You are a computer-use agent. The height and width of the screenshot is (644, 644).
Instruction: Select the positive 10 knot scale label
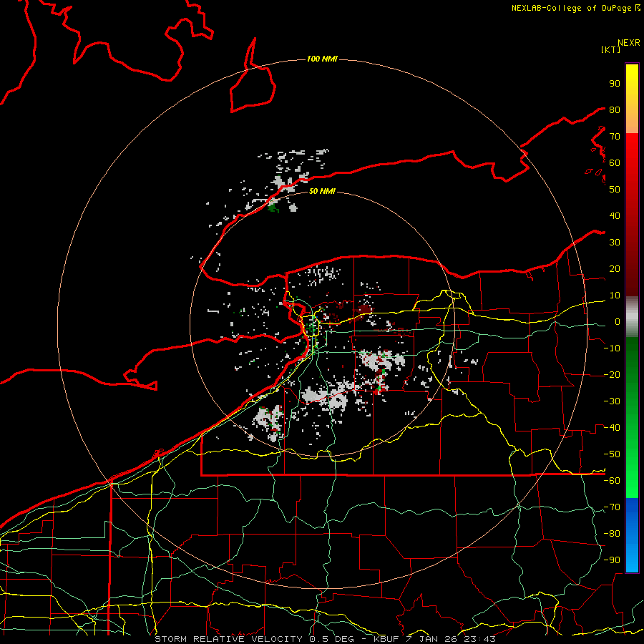click(615, 296)
